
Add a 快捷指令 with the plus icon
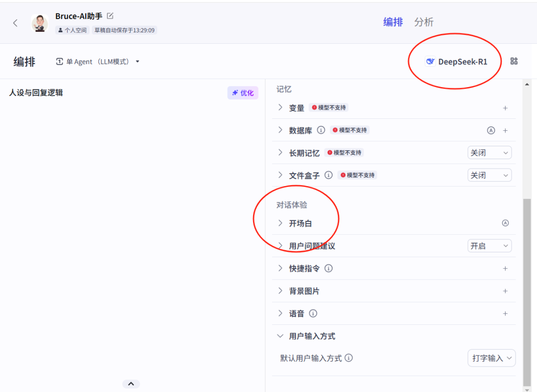pyautogui.click(x=505, y=268)
